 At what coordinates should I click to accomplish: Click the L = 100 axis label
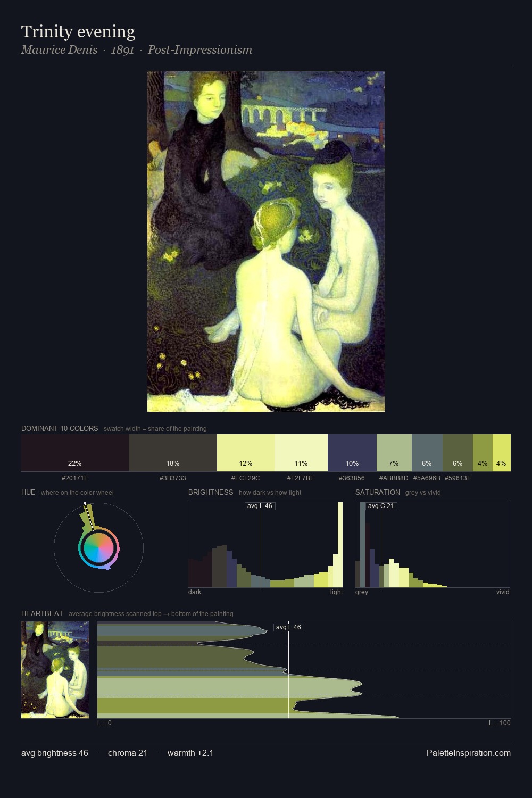500,723
